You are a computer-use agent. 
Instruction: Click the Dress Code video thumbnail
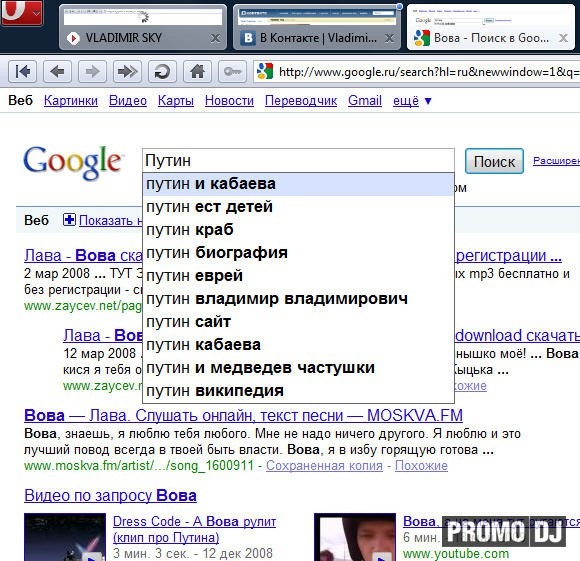[65, 537]
